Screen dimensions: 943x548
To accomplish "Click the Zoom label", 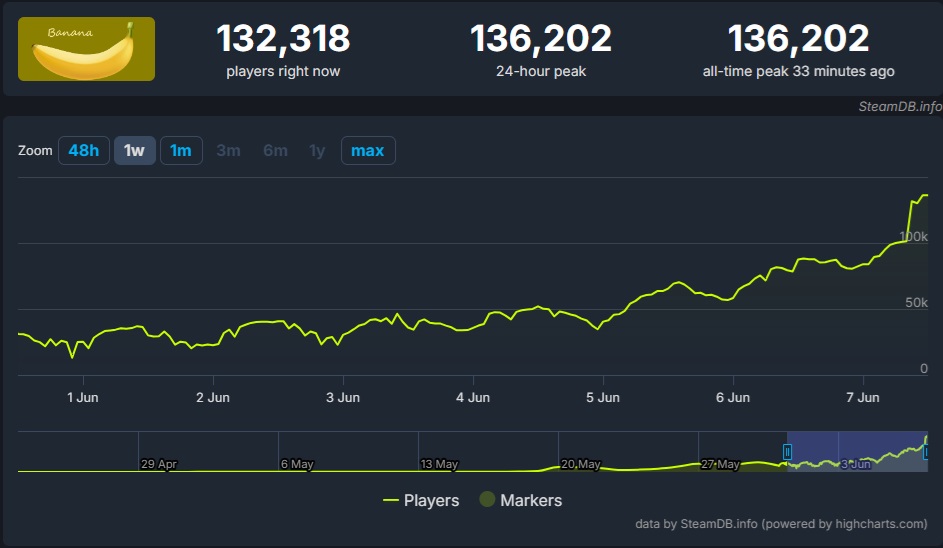I will [x=35, y=150].
